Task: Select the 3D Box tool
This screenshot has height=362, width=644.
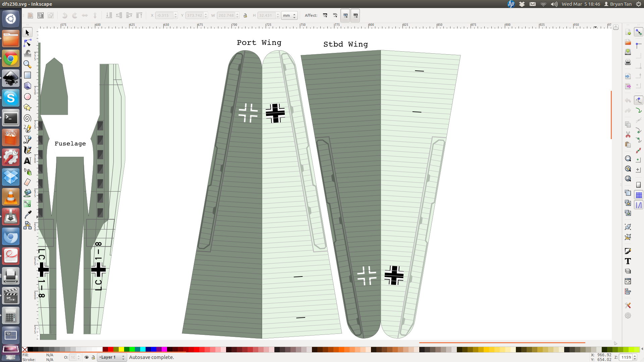Action: [28, 86]
